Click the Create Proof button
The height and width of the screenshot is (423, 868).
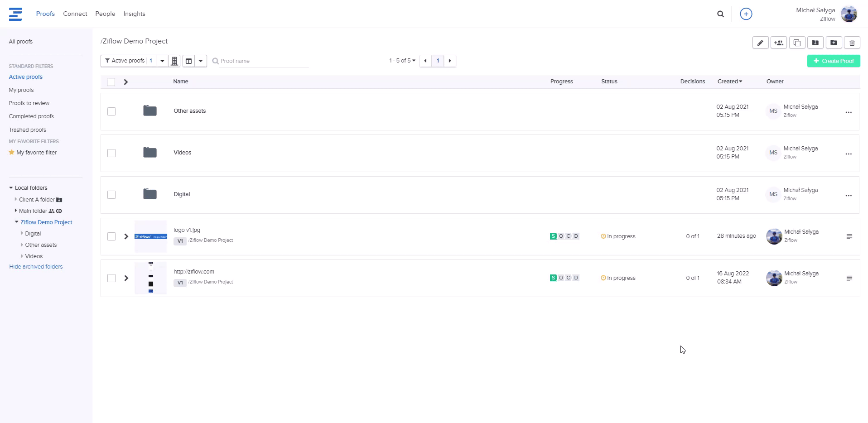[833, 61]
